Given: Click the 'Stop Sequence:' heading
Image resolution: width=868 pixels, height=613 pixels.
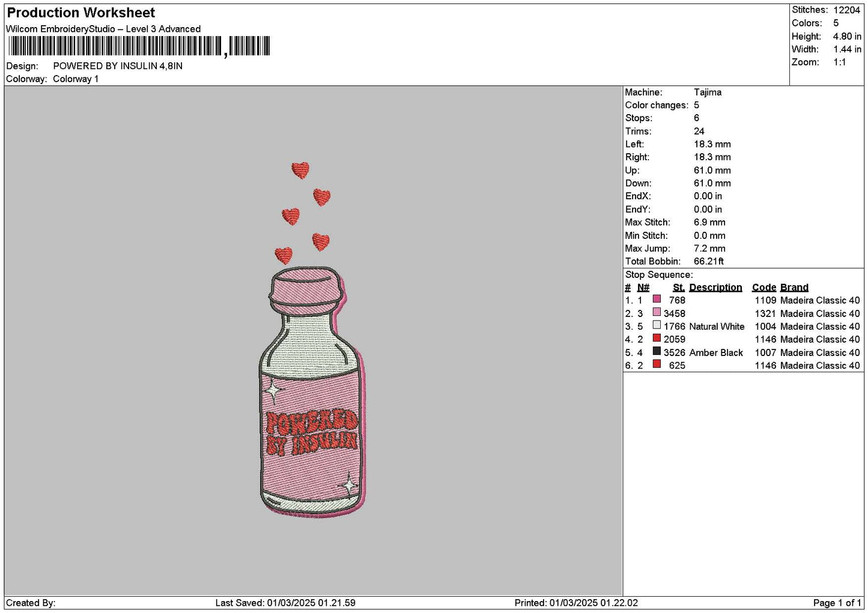Looking at the screenshot, I should 659,275.
